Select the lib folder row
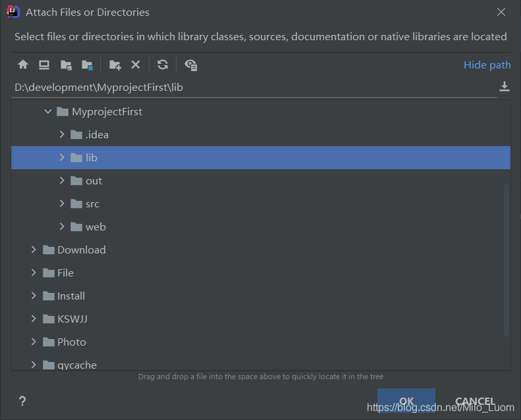The width and height of the screenshot is (521, 420). pos(261,158)
